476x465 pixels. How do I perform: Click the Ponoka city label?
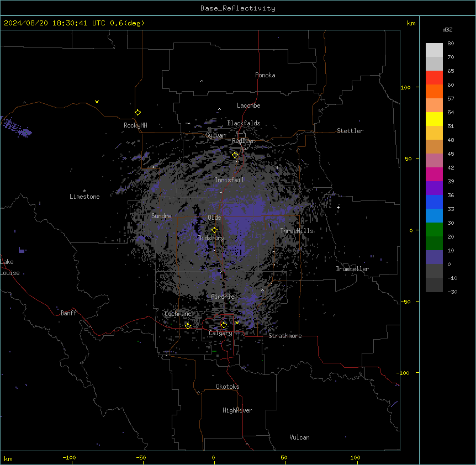click(265, 75)
